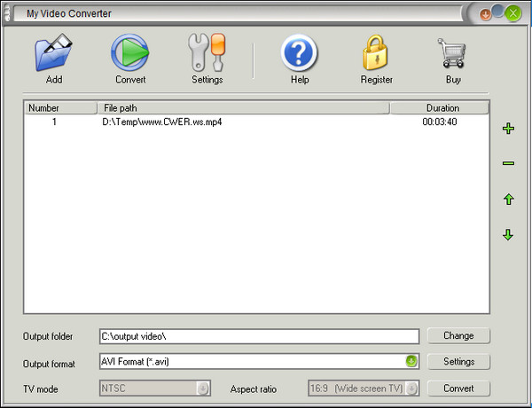The image size is (532, 408).
Task: Click the Add folder icon
Action: click(x=54, y=53)
